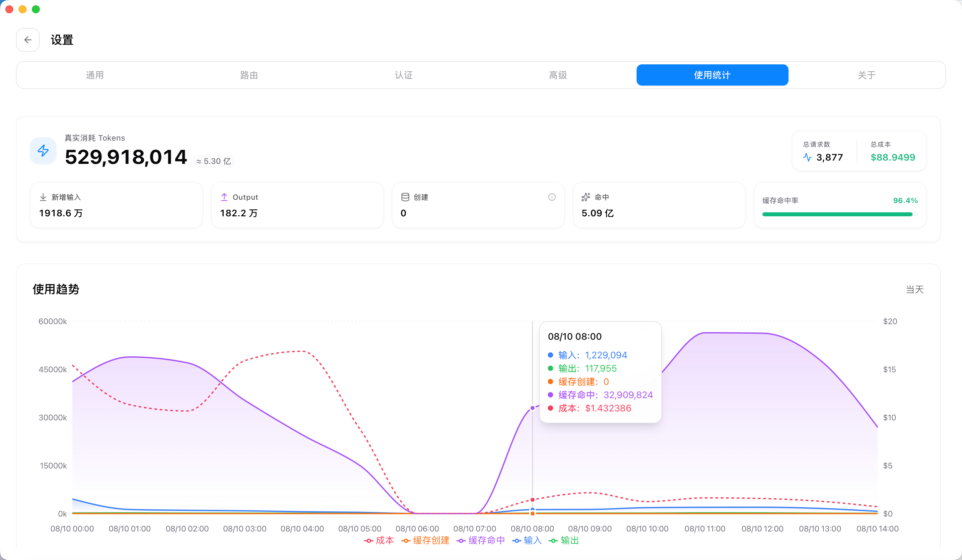Click the total tokens value 529,918,014
This screenshot has width=962, height=560.
coord(126,157)
